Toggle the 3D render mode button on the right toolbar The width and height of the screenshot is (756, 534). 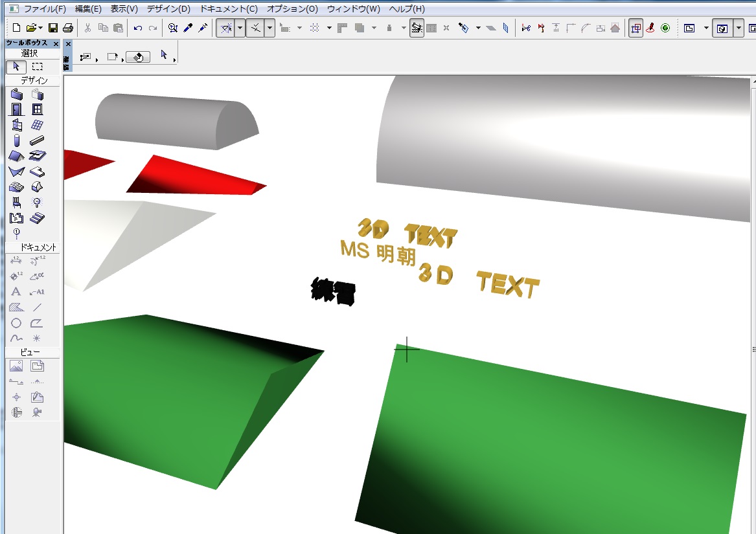[x=722, y=29]
